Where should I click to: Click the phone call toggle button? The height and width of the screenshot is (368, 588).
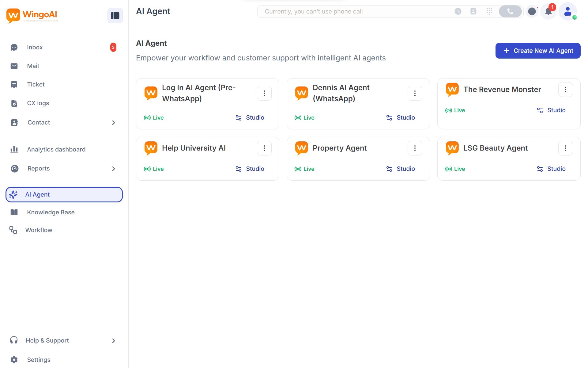tap(510, 11)
